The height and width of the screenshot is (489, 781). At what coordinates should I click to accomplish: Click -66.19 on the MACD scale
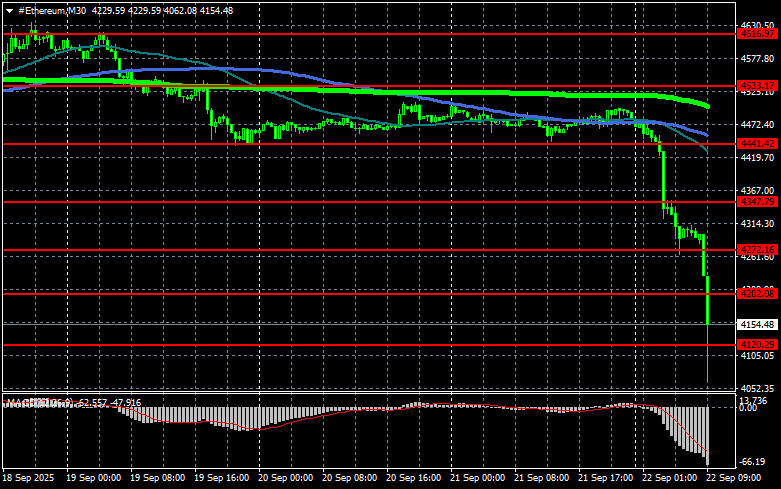click(752, 462)
